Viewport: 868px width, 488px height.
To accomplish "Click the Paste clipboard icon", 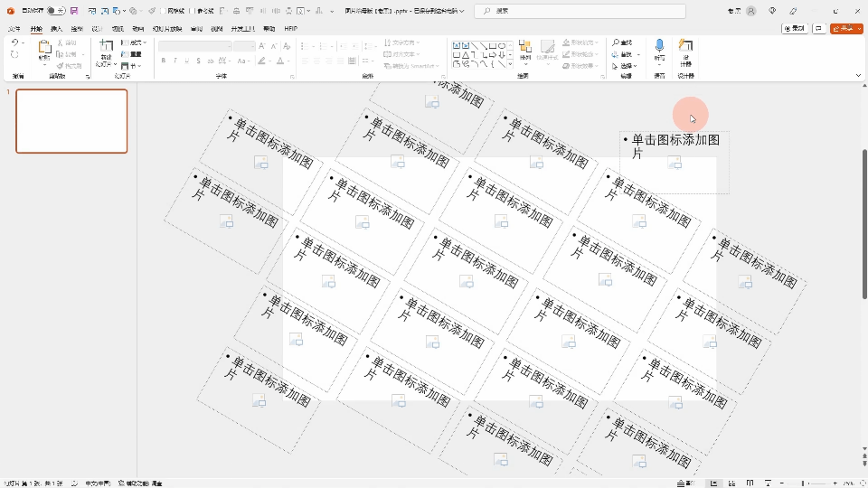I will [44, 49].
